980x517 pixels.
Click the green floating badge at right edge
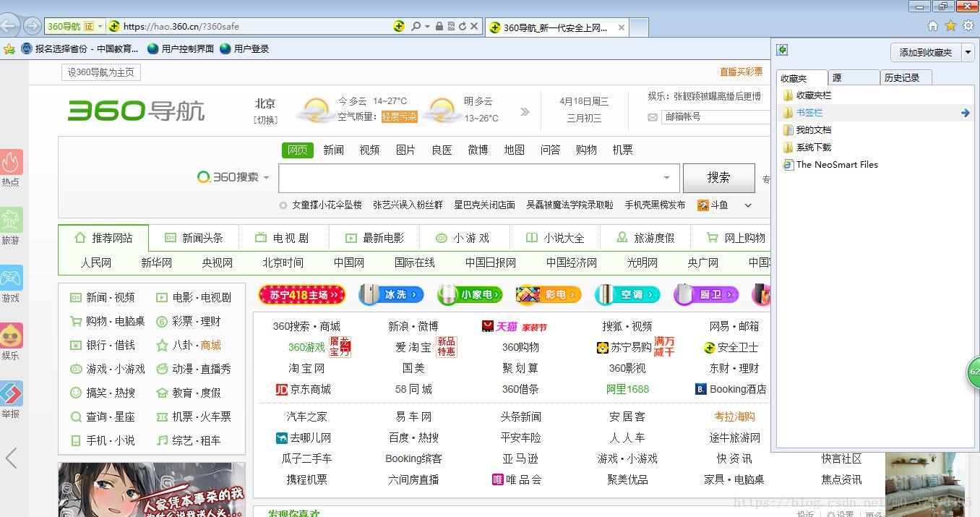pyautogui.click(x=973, y=372)
